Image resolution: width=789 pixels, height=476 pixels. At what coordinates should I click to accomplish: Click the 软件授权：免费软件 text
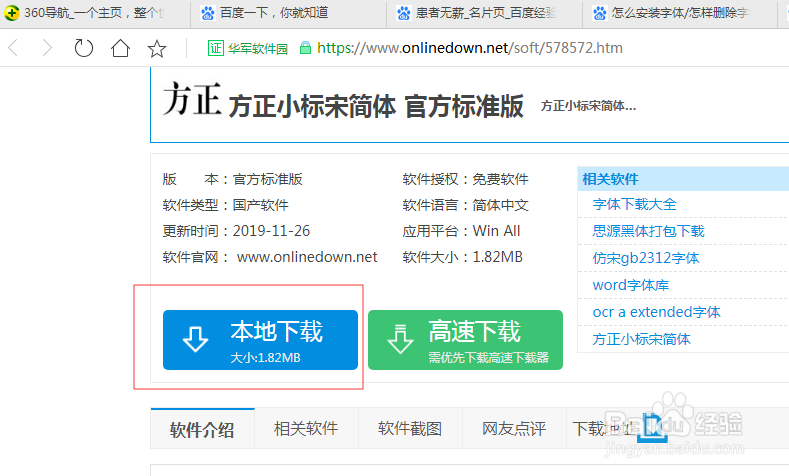coord(465,179)
